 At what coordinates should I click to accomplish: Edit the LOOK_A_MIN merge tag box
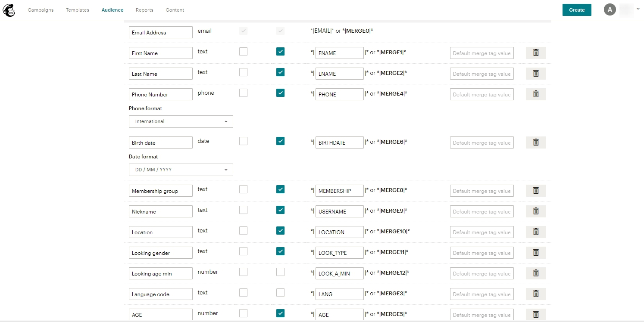(340, 273)
